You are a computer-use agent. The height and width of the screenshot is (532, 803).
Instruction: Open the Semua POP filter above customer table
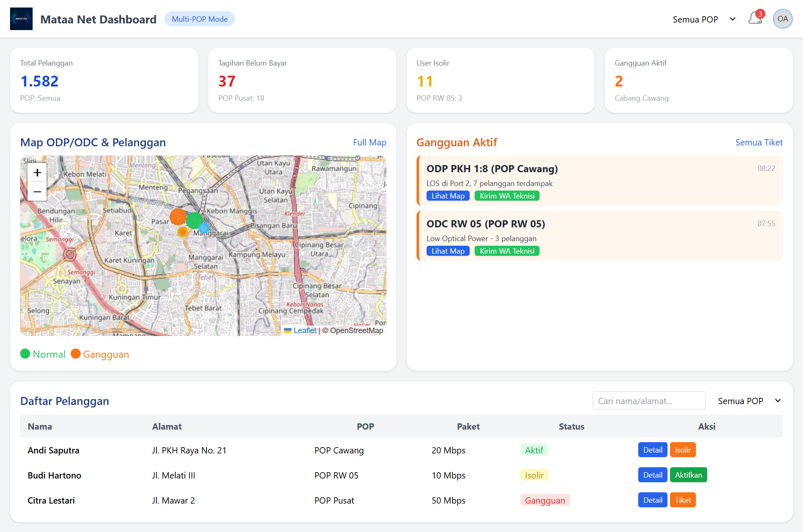[740, 400]
